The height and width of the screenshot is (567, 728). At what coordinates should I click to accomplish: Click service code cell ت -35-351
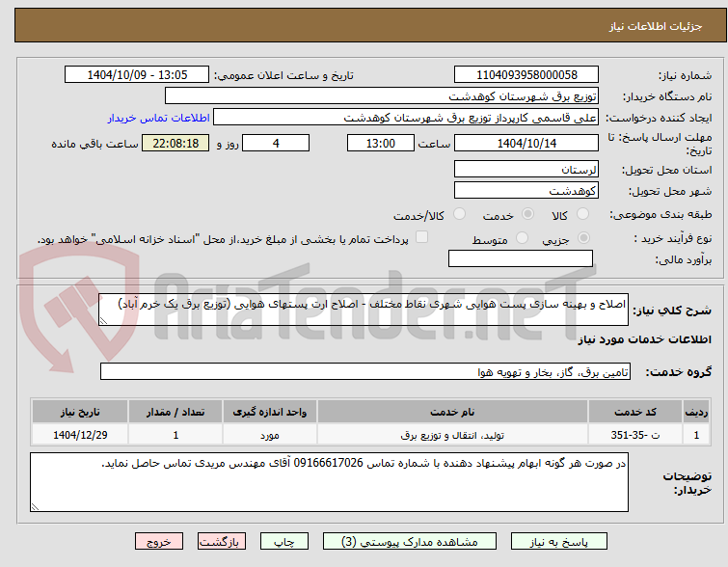[x=635, y=435]
